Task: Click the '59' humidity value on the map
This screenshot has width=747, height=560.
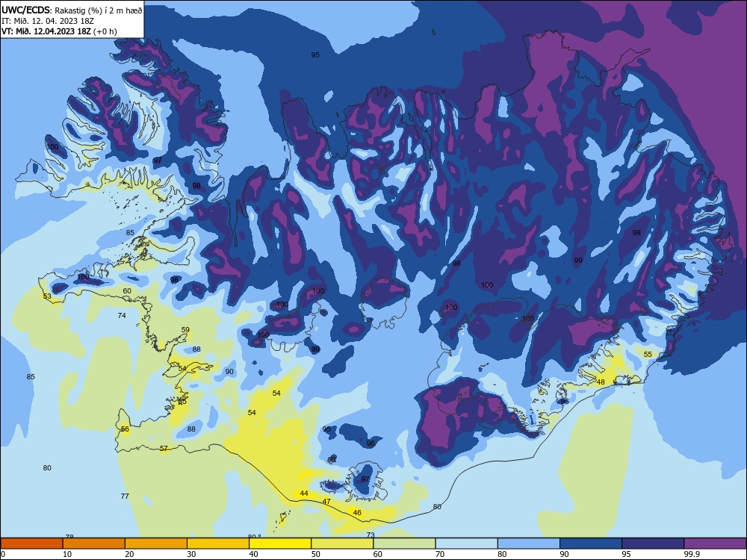Action: (x=185, y=329)
